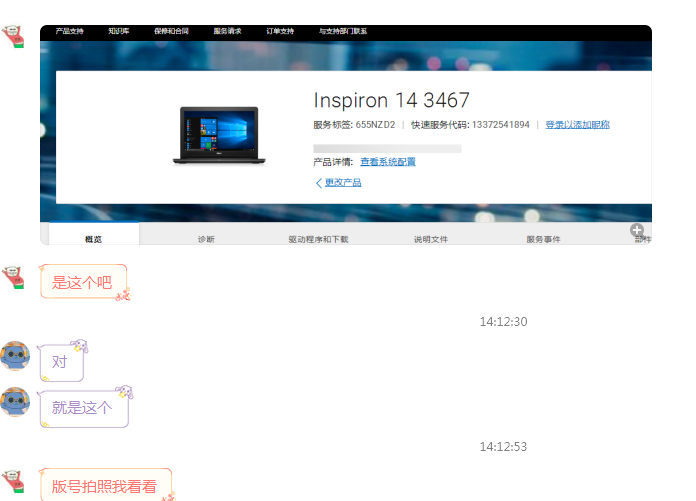
Task: Open 订单支持 menu item
Action: pos(280,31)
